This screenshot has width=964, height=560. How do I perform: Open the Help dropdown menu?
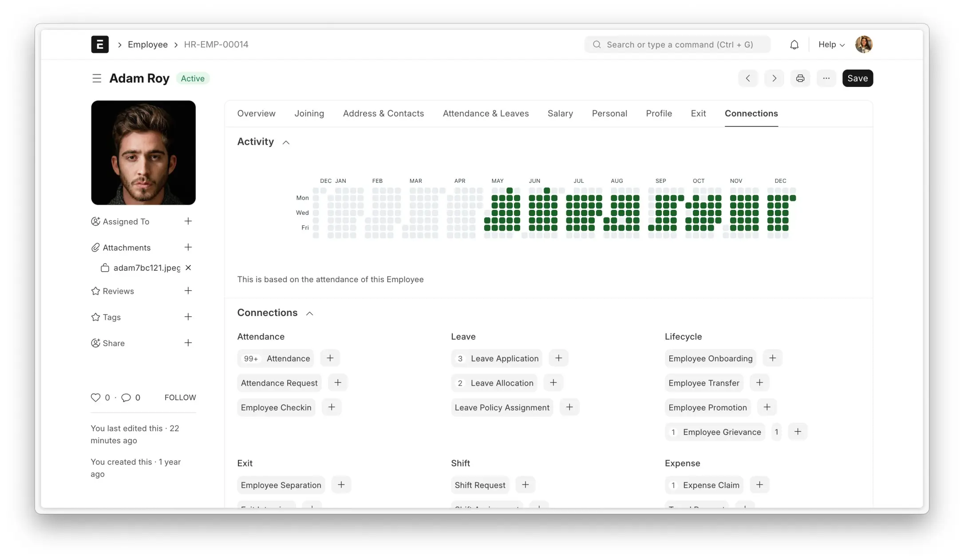831,45
